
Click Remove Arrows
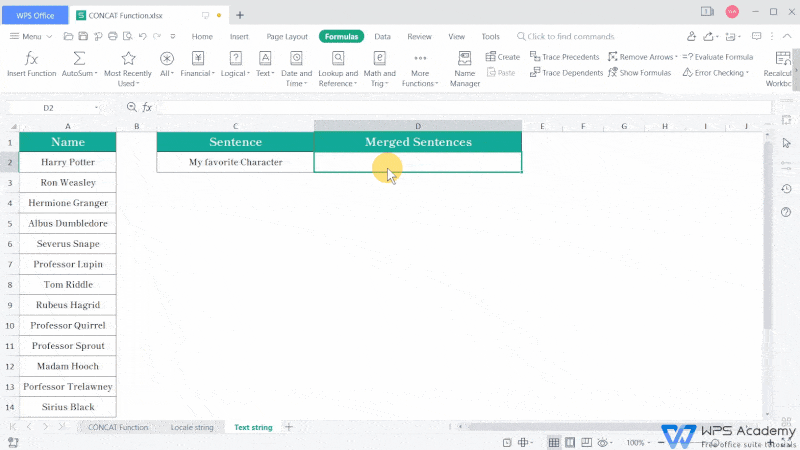tap(642, 57)
